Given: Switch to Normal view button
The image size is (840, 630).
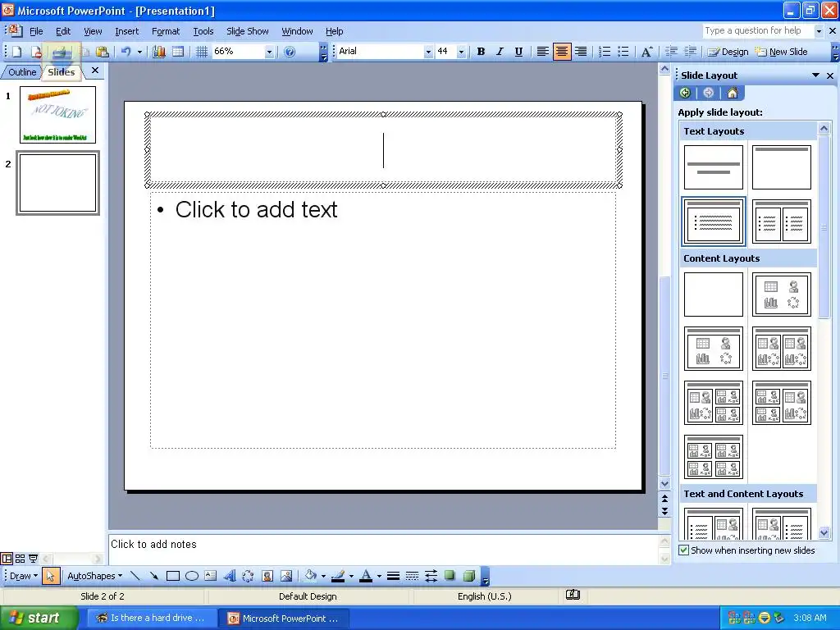Looking at the screenshot, I should coord(7,559).
